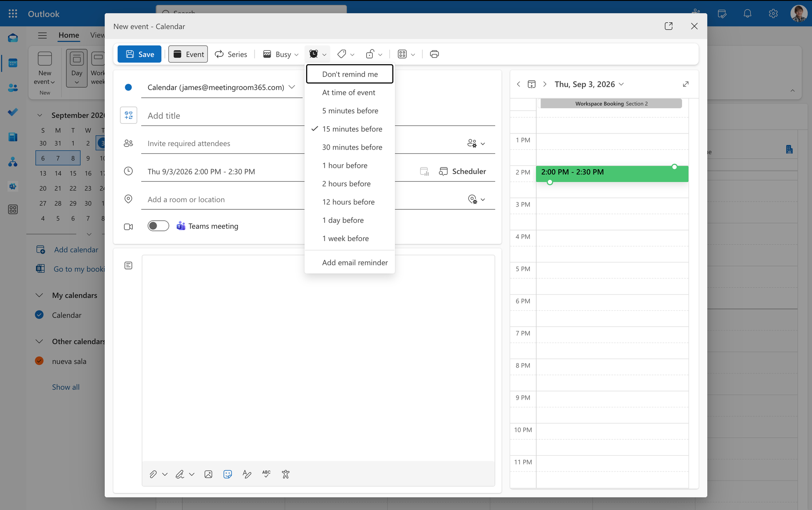Open More apps in left sidebar
The image size is (812, 510).
pos(13,209)
